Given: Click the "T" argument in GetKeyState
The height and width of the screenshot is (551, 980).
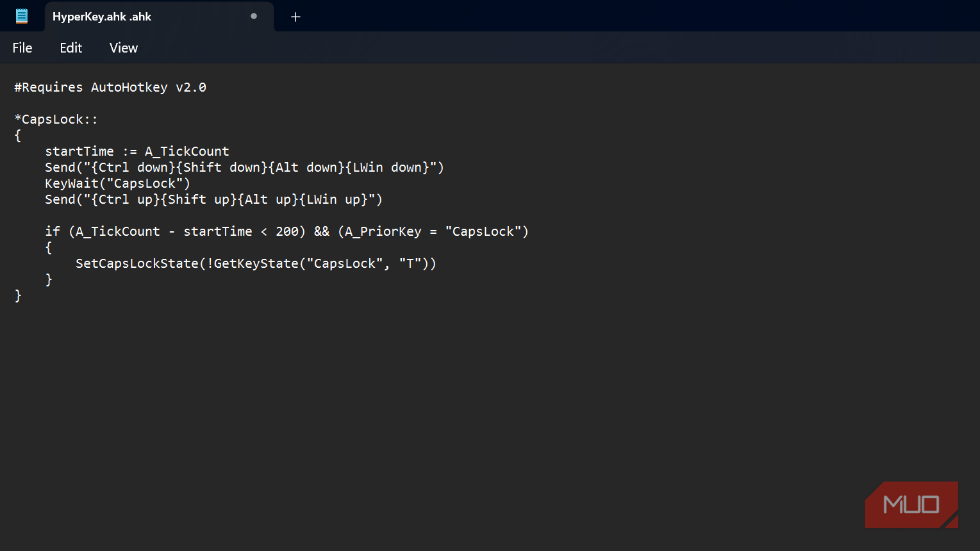Looking at the screenshot, I should (410, 263).
